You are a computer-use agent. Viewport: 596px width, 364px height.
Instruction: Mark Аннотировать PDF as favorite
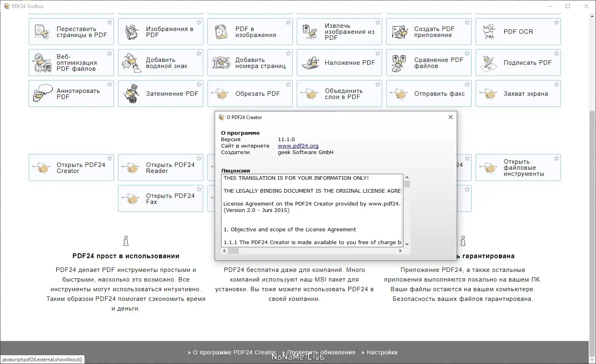110,84
